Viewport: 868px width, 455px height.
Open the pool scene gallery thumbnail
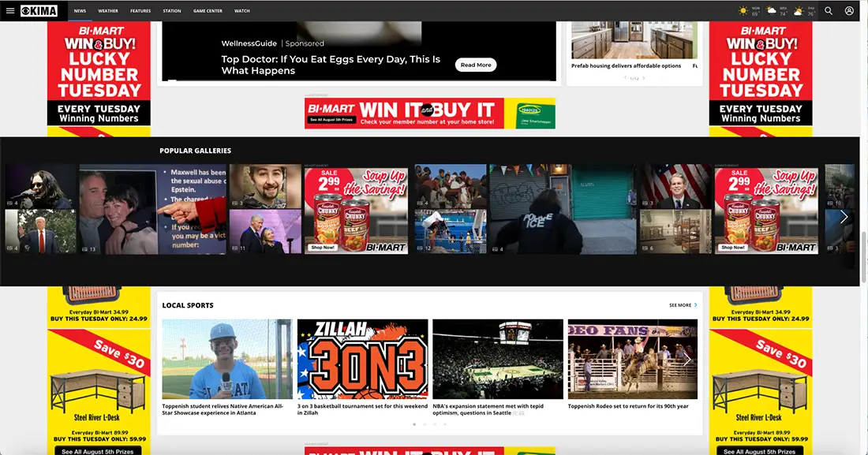click(x=451, y=232)
